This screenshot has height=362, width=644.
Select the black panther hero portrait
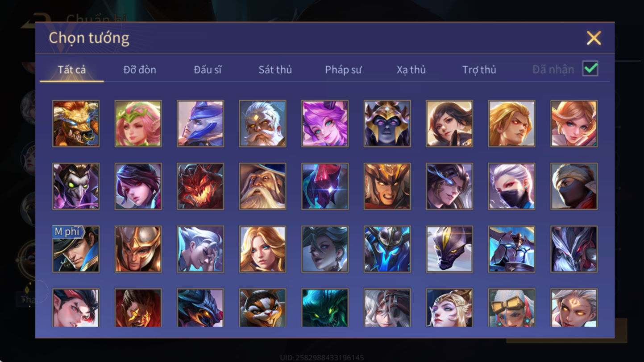point(449,249)
